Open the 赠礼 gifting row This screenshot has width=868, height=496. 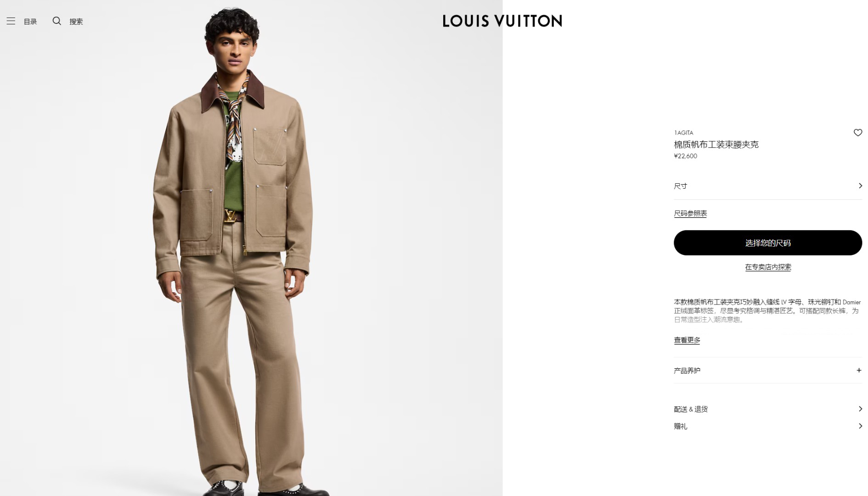[x=768, y=426]
